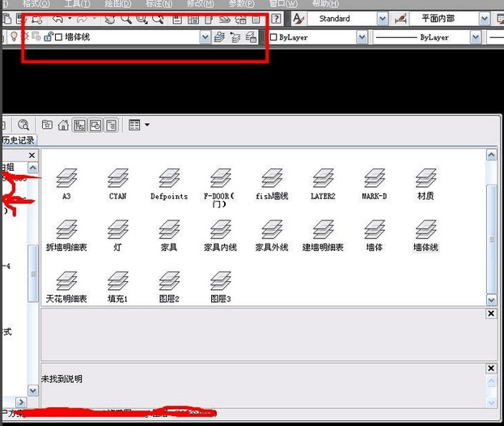This screenshot has width=504, height=426.
Task: Select the 墙体线 layer icon
Action: coord(426,231)
